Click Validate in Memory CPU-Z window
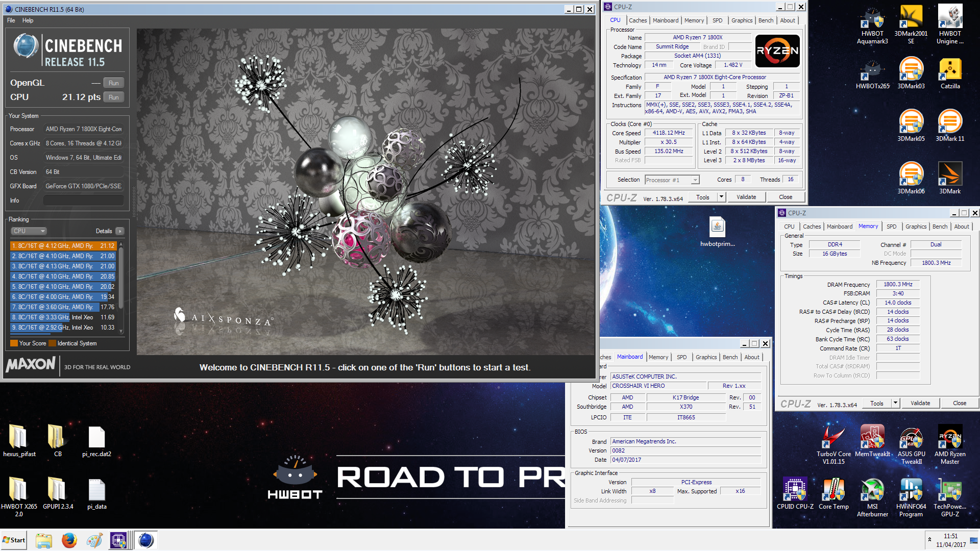 pos(920,403)
